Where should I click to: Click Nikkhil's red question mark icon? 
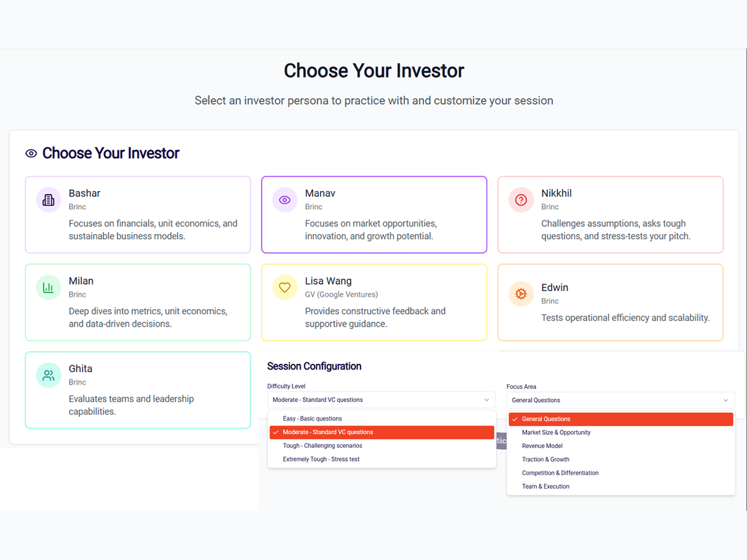(521, 200)
